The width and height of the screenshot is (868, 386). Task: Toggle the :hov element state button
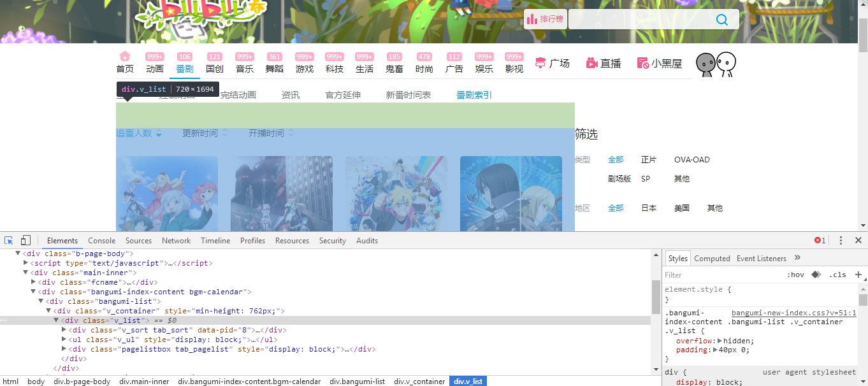tap(795, 275)
